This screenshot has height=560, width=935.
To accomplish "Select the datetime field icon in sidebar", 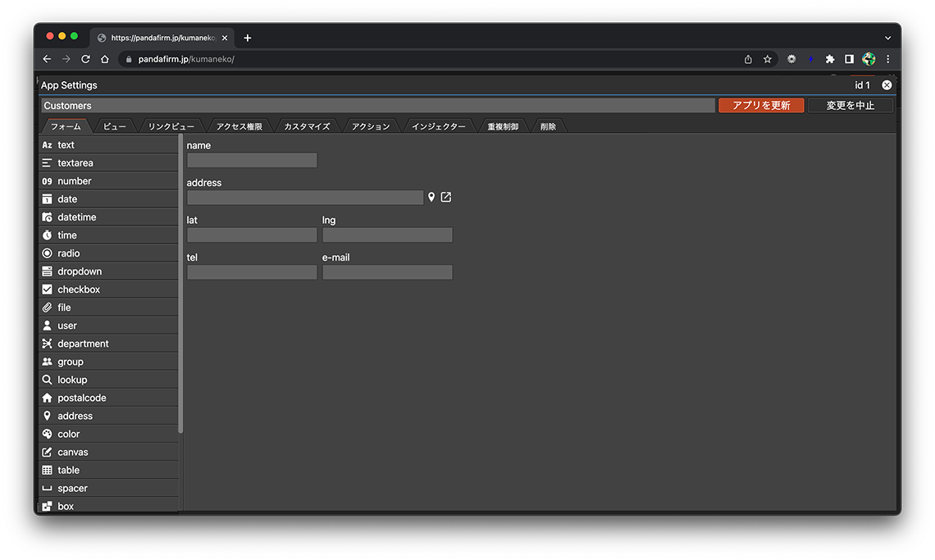I will tap(48, 217).
